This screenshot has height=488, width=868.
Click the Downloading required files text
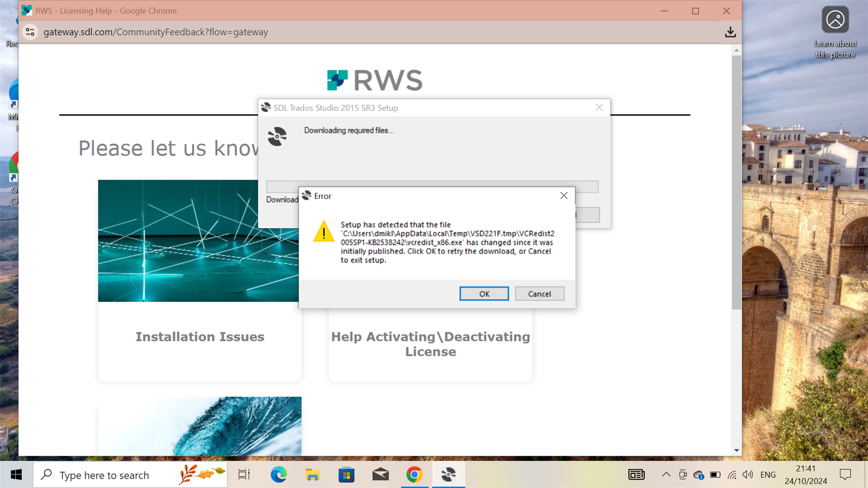tap(349, 130)
